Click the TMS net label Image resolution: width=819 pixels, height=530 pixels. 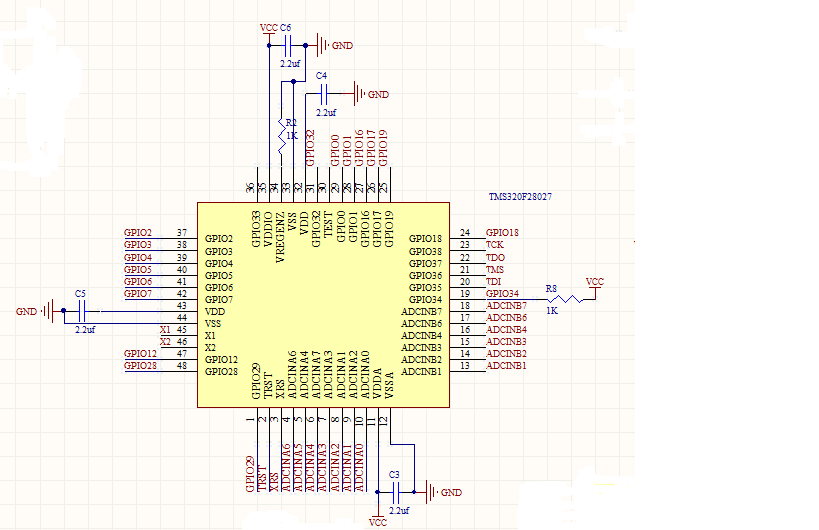coord(495,269)
